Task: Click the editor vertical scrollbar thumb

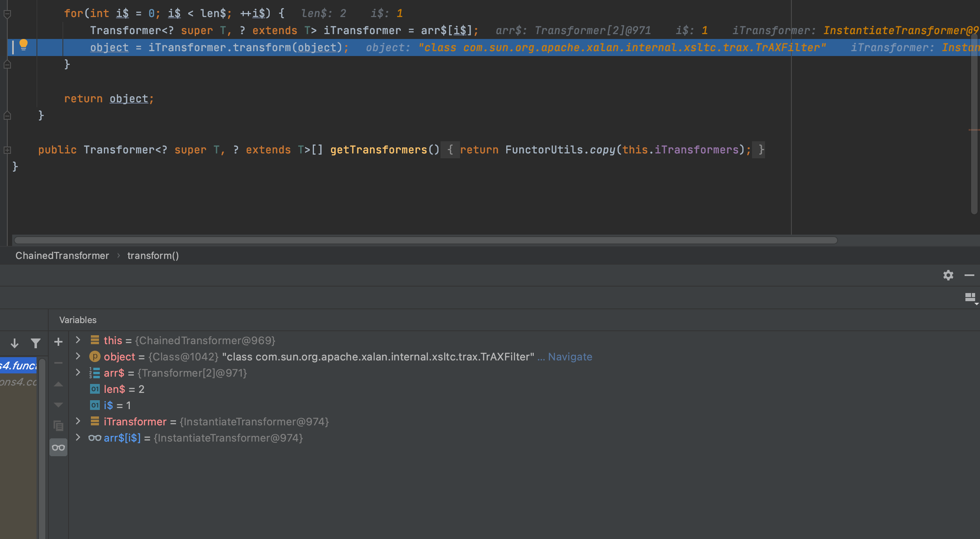Action: pyautogui.click(x=975, y=124)
